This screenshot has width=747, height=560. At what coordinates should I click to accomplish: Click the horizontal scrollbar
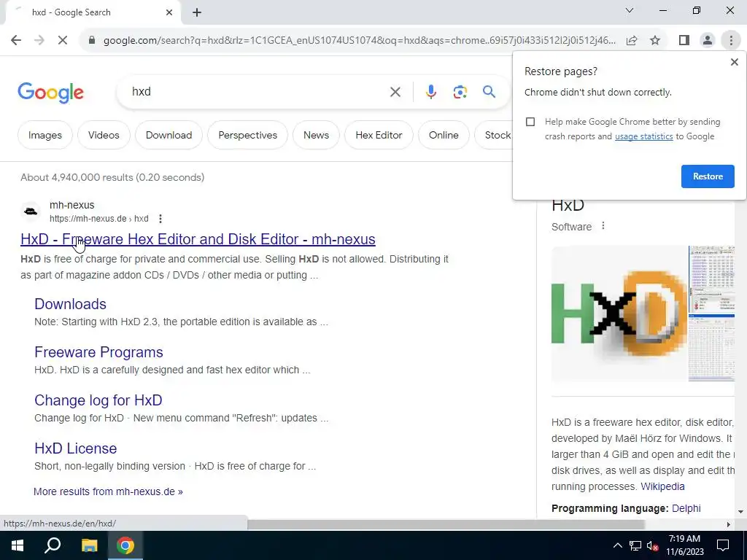click(x=446, y=524)
